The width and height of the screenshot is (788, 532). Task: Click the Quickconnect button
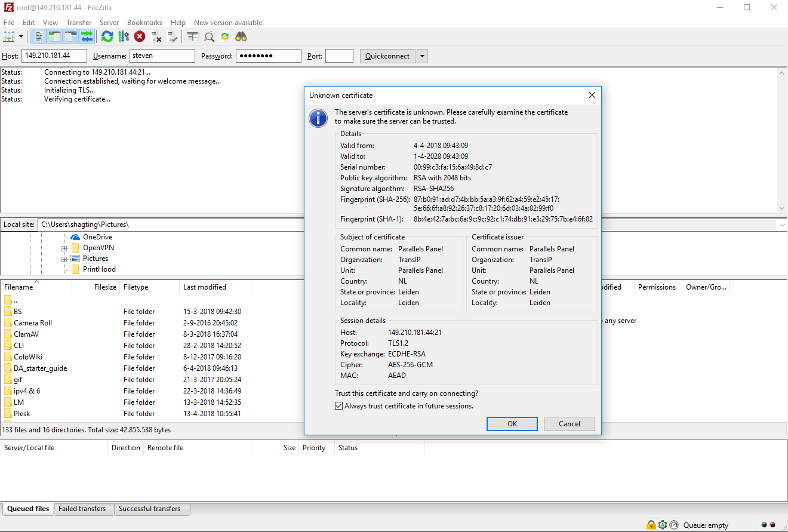(x=386, y=56)
